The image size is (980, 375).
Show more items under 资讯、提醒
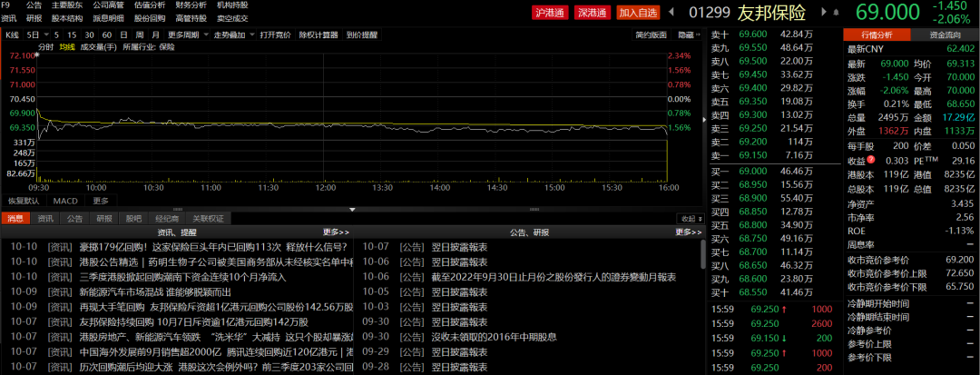coord(336,232)
